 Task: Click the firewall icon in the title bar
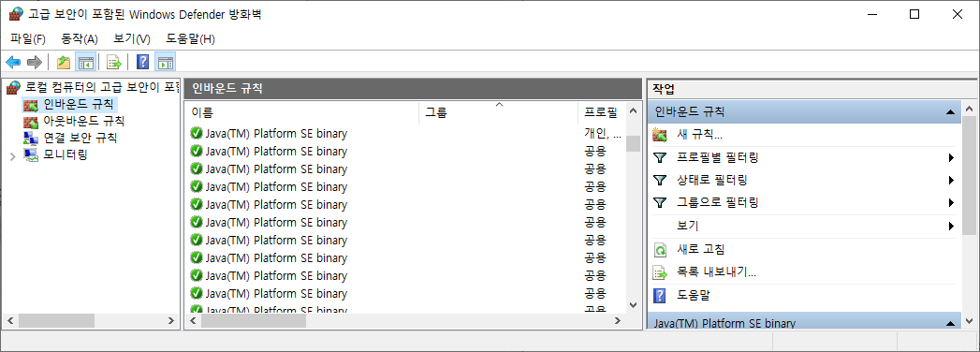pyautogui.click(x=16, y=14)
